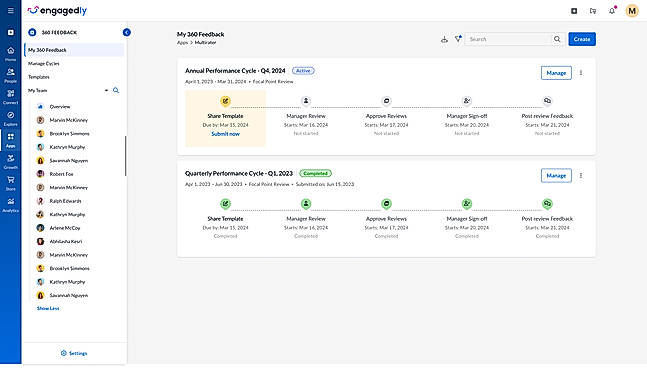Screen dimensions: 647x368
Task: Click the active Share Template step icon
Action: [225, 101]
